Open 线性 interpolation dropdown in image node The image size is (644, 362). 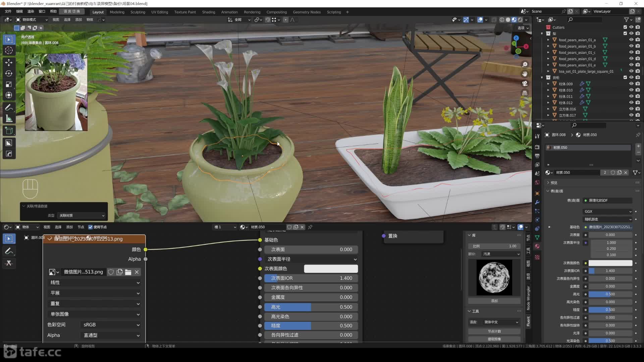tap(94, 283)
